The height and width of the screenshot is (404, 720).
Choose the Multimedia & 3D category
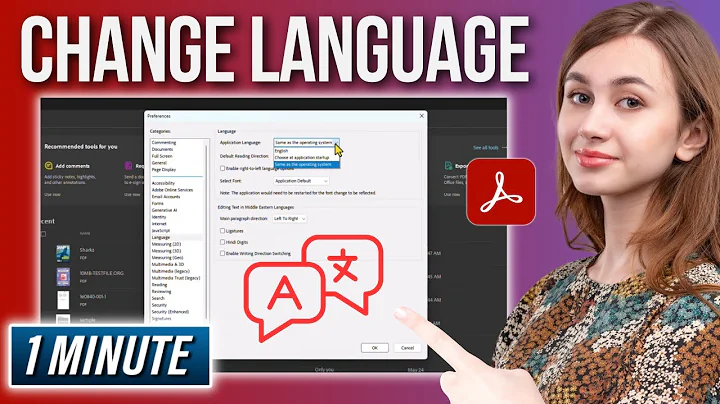pyautogui.click(x=168, y=264)
